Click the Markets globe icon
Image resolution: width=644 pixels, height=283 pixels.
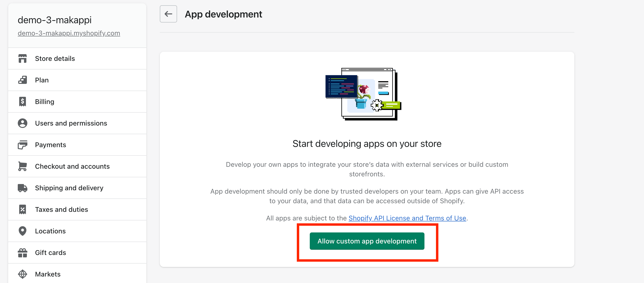(23, 274)
